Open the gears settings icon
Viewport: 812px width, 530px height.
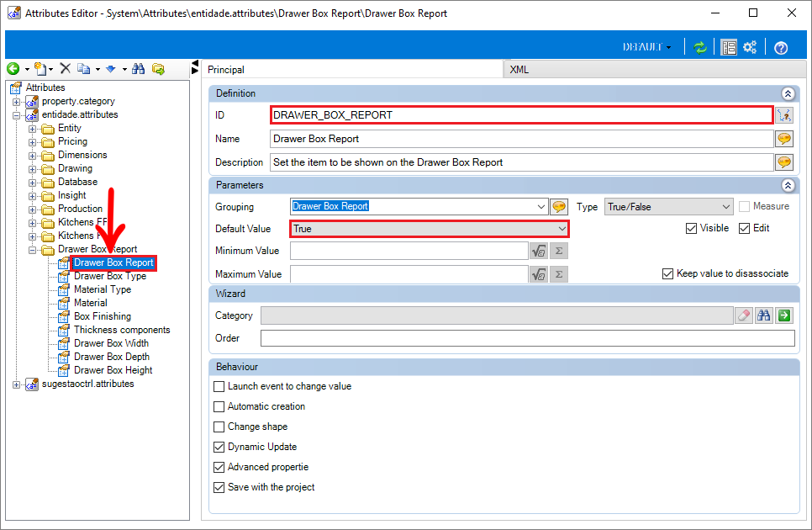750,47
